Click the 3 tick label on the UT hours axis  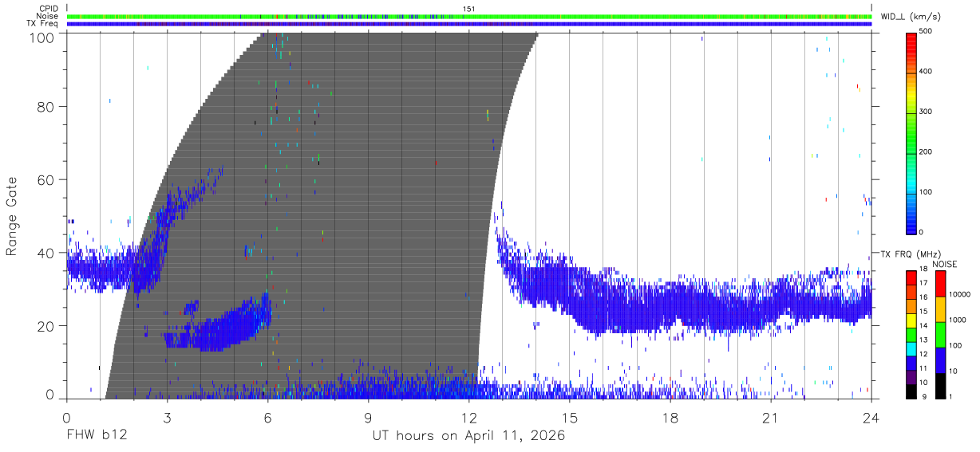tap(168, 418)
